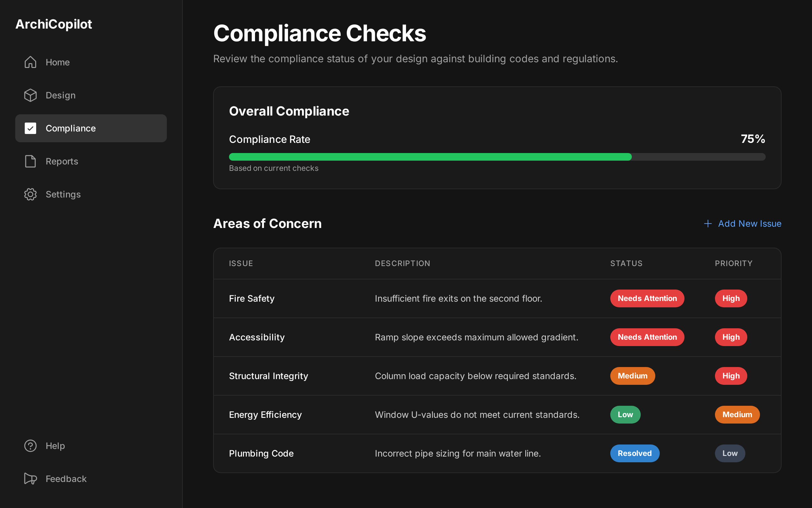The width and height of the screenshot is (812, 508).
Task: Click 'Incorrect pipe sizing for main water line.'
Action: tap(458, 453)
